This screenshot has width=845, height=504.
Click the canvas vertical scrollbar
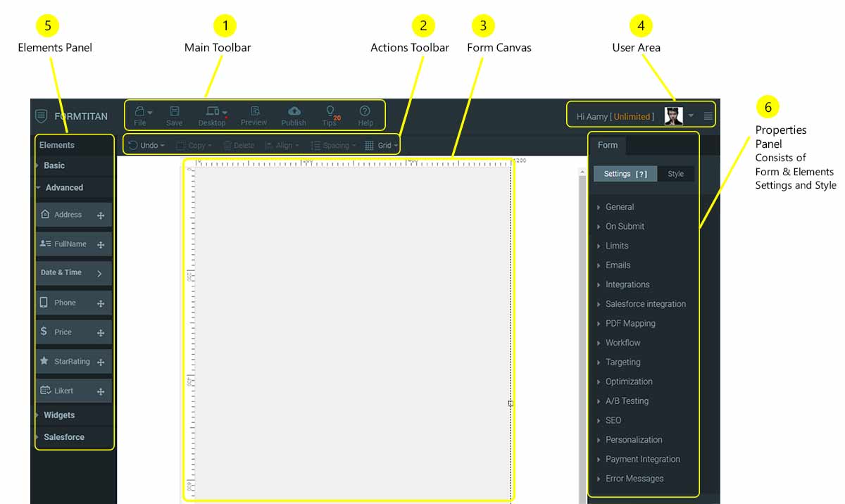[582, 336]
